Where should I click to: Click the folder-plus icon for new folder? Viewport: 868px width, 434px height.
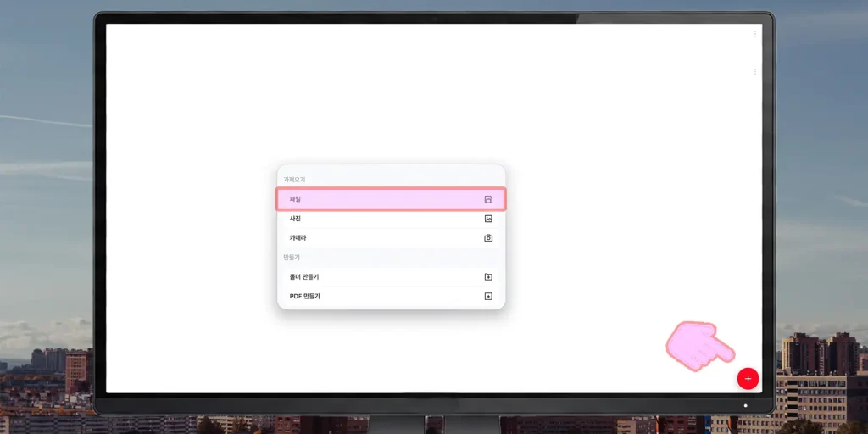(488, 277)
